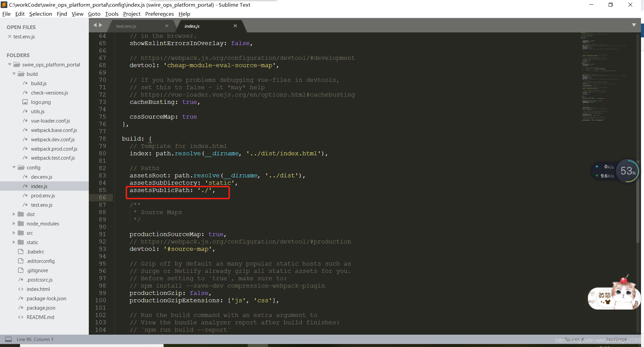Open package.json file
Screen dimensions: 644x347
[41, 308]
